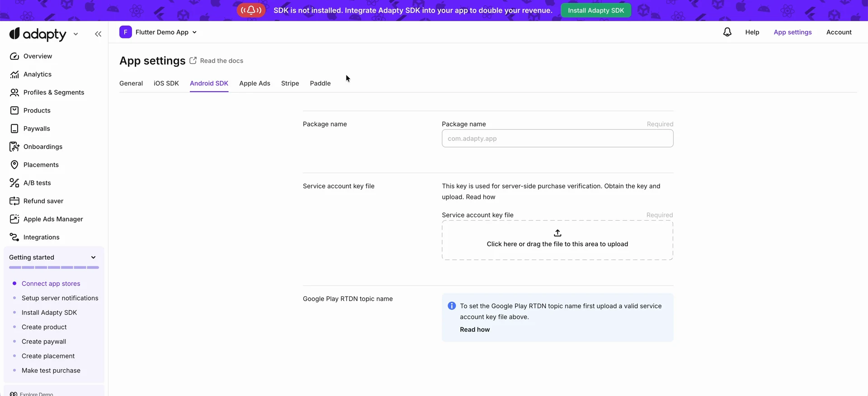The image size is (868, 396).
Task: Open Products in the sidebar
Action: [37, 110]
